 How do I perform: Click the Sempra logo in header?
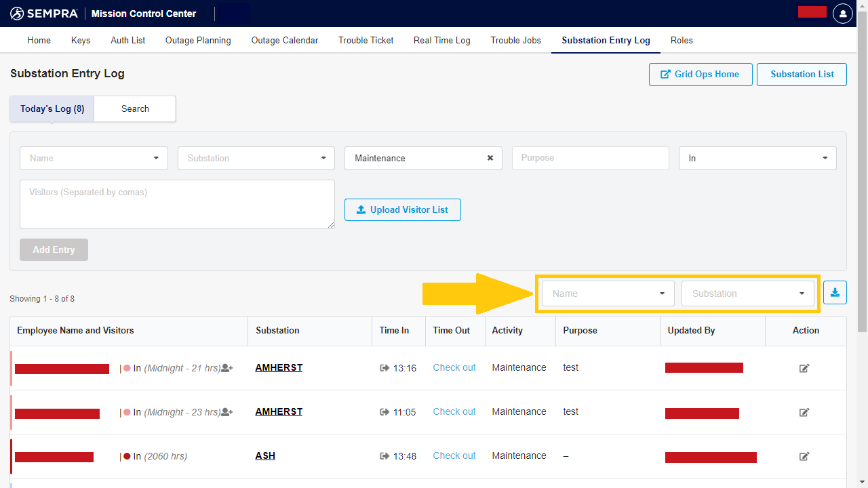[44, 14]
